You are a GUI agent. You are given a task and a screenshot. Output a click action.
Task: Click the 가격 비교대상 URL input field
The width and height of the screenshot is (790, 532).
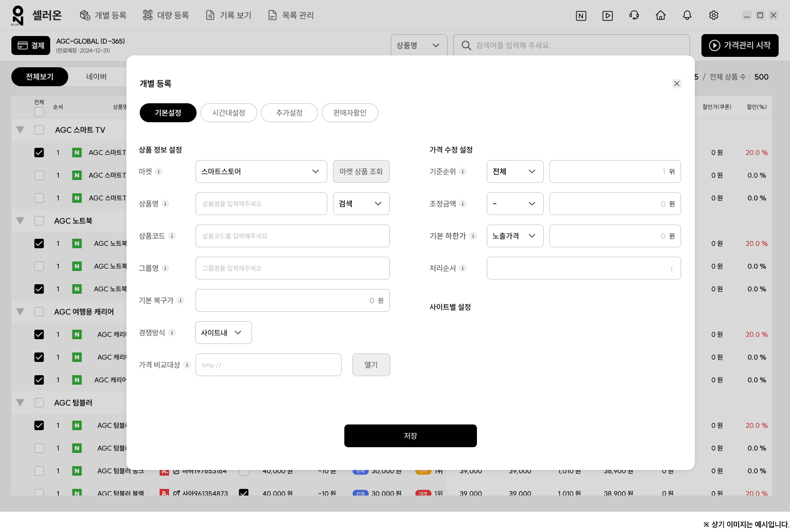point(268,365)
